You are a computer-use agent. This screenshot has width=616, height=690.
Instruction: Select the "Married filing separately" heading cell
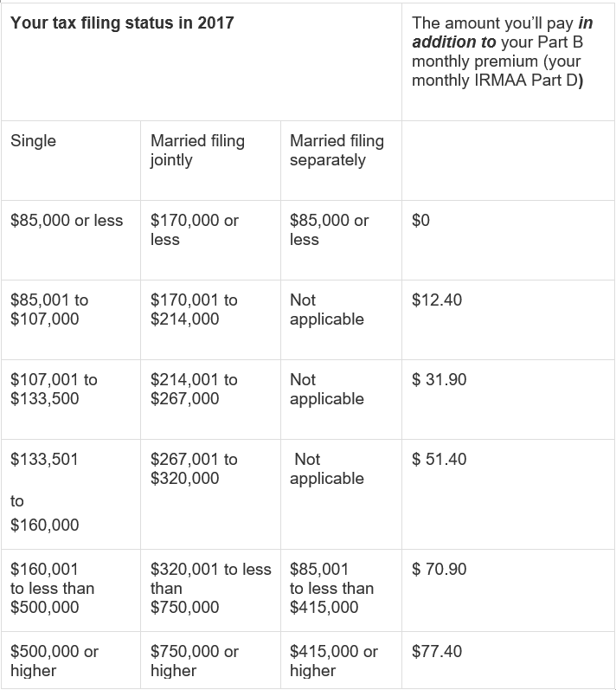tap(337, 150)
